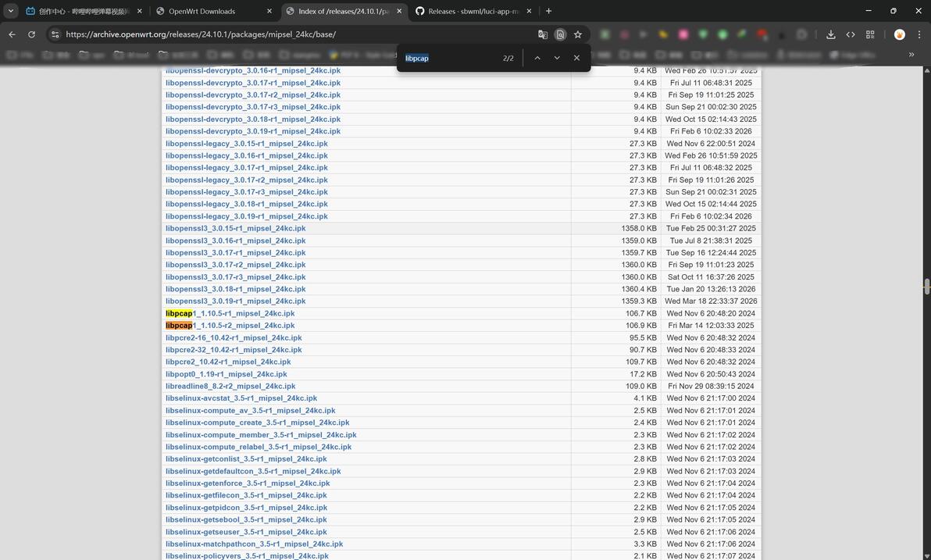Open libselinux-compute_member_3.5-r1 package link
The height and width of the screenshot is (560, 931).
click(261, 435)
